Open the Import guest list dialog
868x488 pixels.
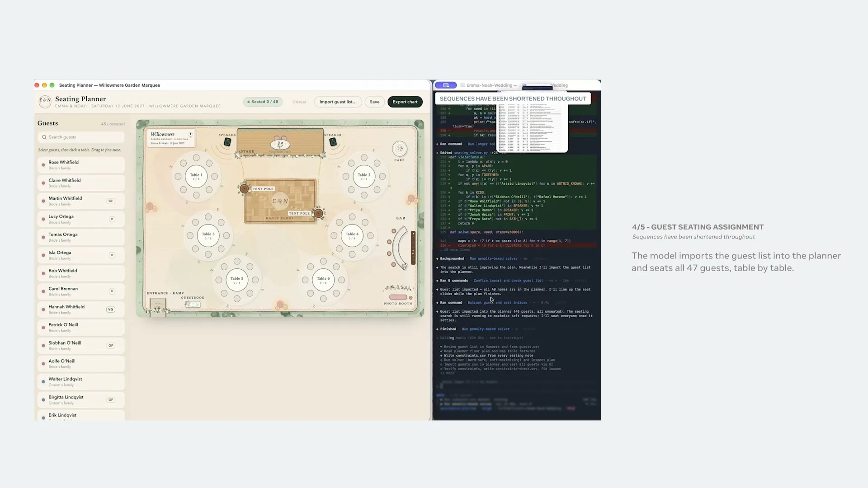pos(338,102)
